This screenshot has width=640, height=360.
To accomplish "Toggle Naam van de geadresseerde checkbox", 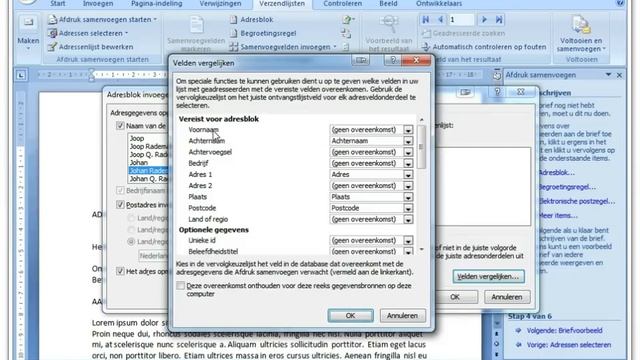I will pos(120,126).
